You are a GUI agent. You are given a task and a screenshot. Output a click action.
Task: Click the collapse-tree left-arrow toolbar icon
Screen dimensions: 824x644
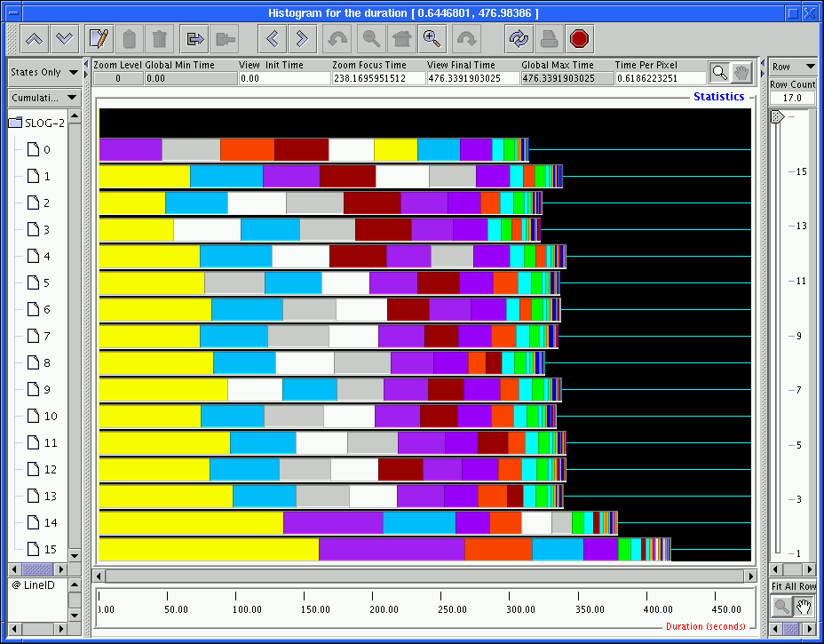click(225, 39)
